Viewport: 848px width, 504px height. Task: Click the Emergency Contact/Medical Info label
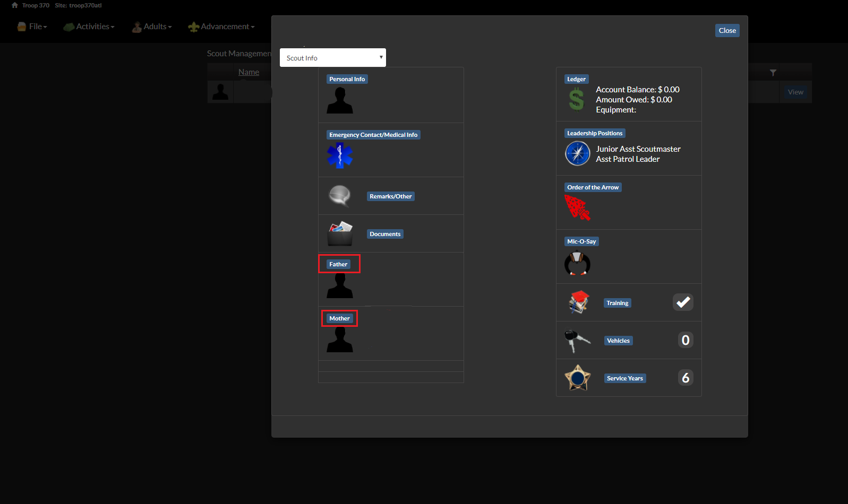pos(373,135)
